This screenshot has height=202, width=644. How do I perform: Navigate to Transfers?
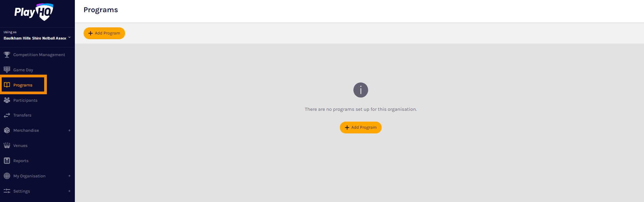(x=22, y=115)
